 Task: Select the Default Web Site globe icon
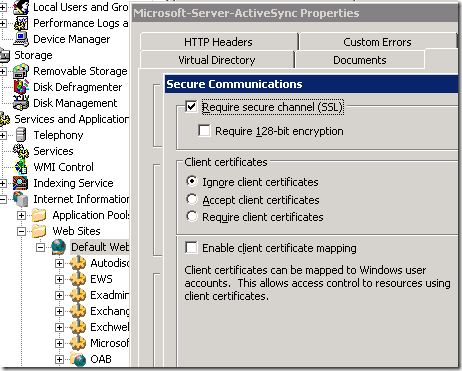[58, 247]
